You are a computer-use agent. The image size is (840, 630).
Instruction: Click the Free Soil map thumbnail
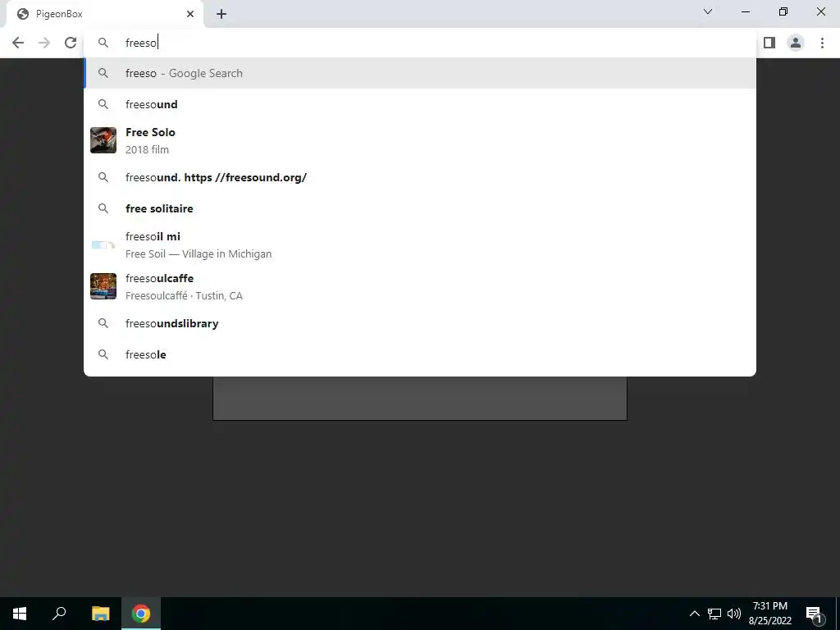103,244
